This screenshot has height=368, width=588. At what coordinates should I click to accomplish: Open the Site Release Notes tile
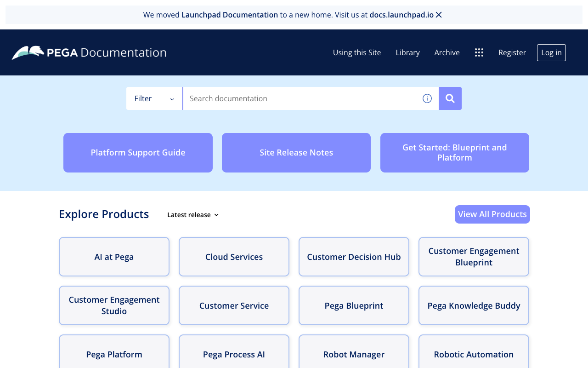(x=296, y=153)
